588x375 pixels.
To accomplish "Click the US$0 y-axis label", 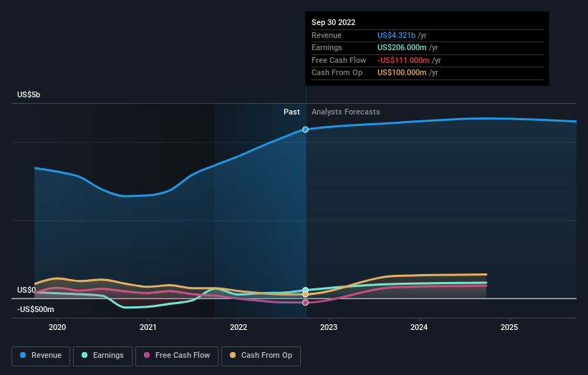I will point(26,290).
